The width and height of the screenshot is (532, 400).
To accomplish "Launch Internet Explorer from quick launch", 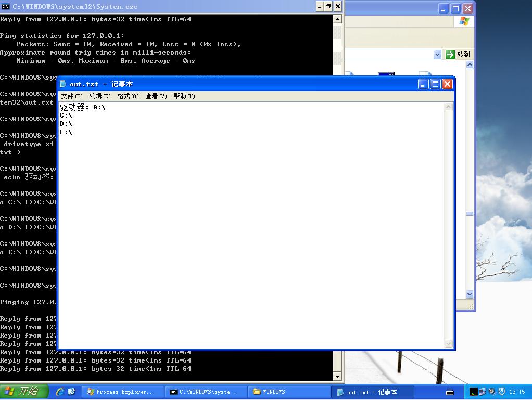I will pos(60,392).
